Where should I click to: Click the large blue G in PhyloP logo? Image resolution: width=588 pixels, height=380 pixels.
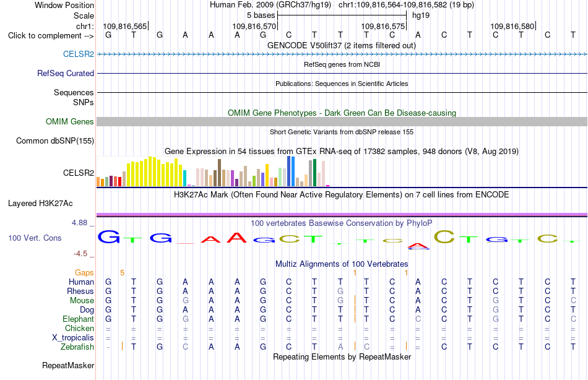click(x=109, y=236)
